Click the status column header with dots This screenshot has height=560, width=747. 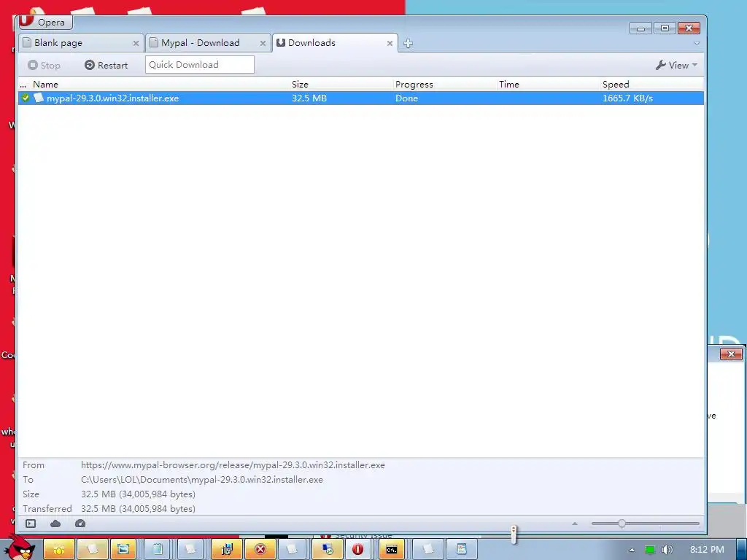point(24,85)
